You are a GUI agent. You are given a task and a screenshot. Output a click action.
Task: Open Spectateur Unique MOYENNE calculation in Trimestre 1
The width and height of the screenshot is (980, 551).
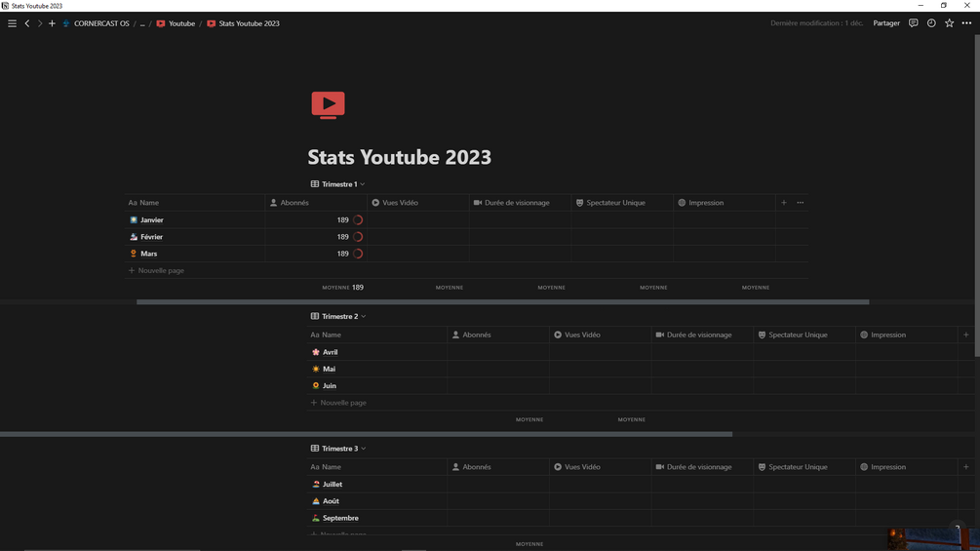click(x=653, y=288)
